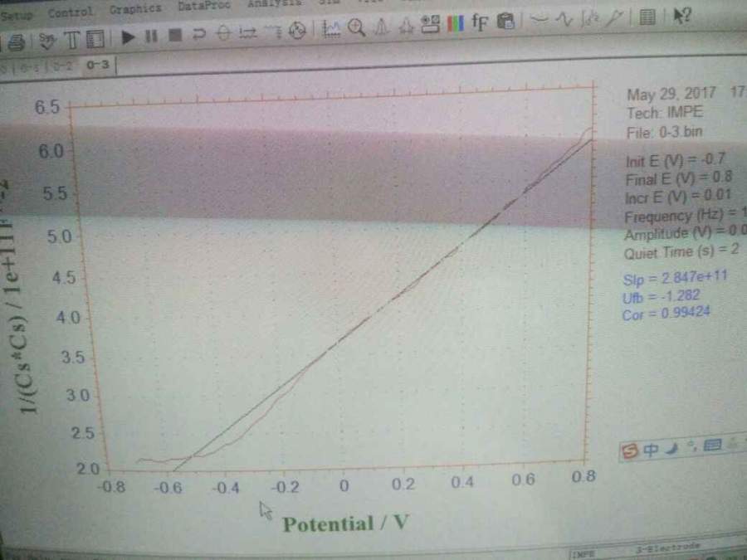
Task: Click the 'Frequency (Hz)' parameter line
Action: (685, 215)
